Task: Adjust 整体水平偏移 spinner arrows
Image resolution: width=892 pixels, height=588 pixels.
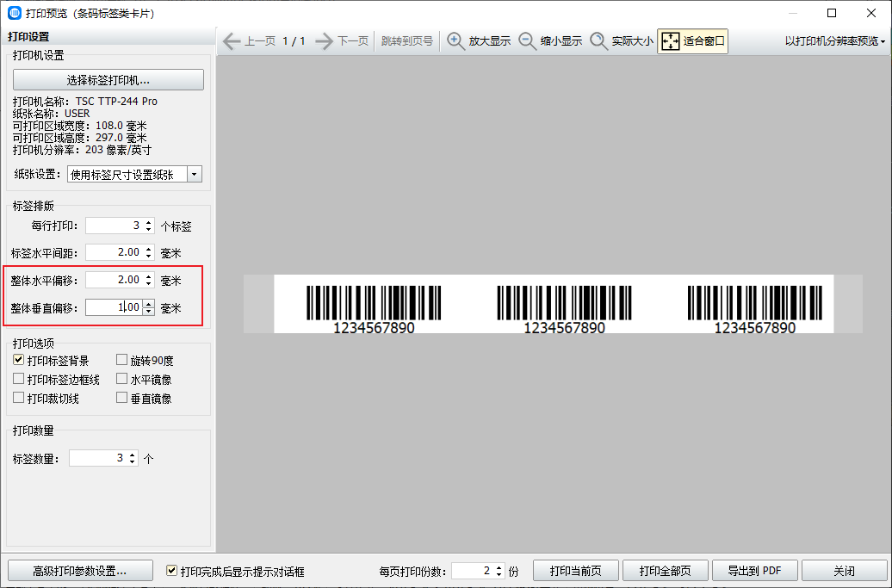Action: point(148,279)
